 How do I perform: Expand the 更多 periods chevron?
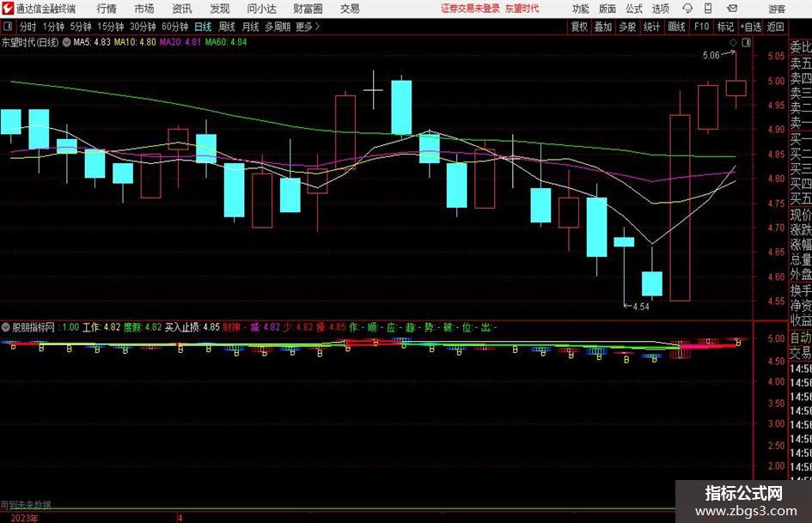coord(317,27)
